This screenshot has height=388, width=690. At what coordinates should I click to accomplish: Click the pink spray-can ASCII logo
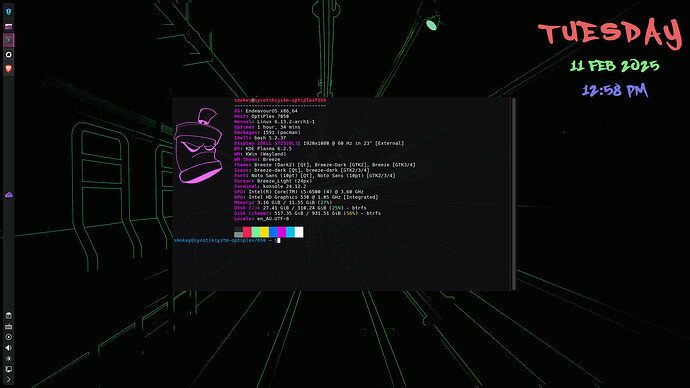coord(198,146)
